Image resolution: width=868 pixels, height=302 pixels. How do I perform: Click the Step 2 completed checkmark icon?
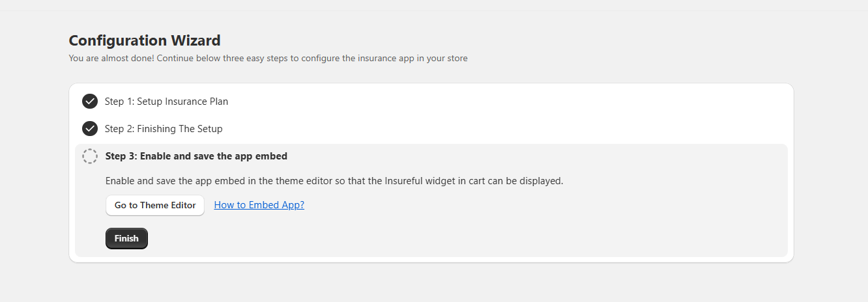[90, 129]
